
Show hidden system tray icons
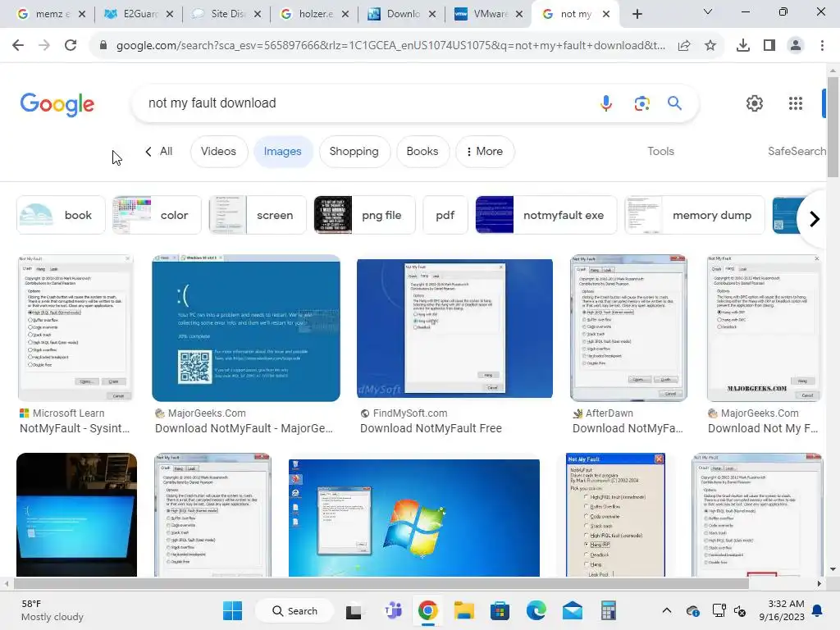666,610
